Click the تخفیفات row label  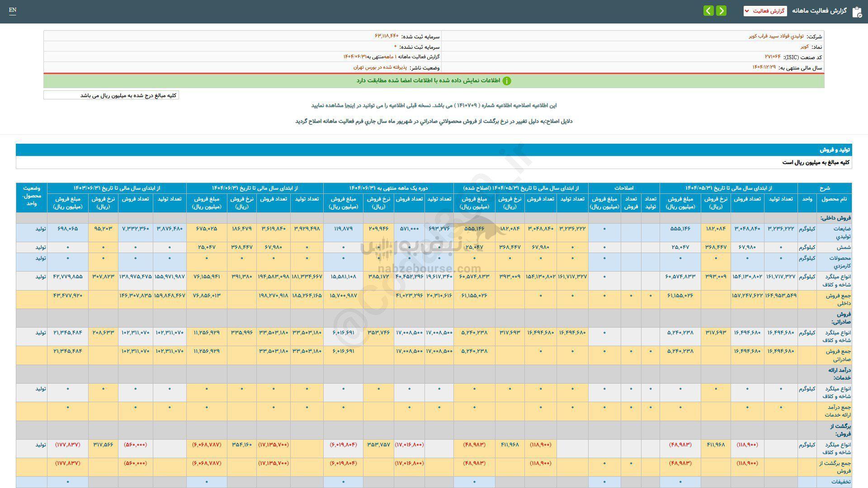coord(841,482)
